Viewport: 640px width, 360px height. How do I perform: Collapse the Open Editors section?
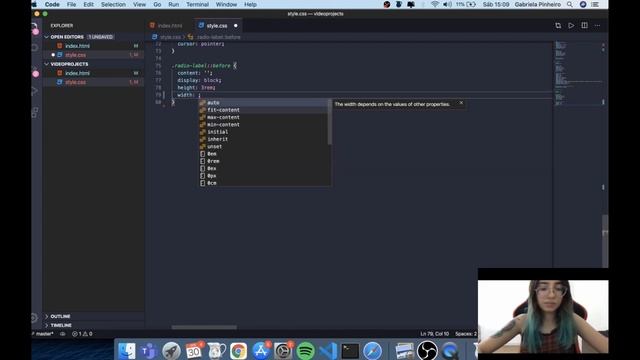(x=47, y=37)
